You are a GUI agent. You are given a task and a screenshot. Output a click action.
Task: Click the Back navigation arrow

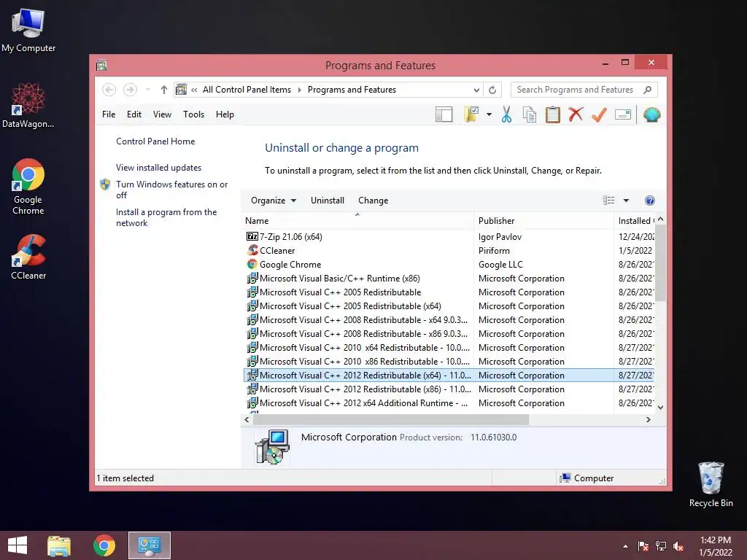pos(109,90)
